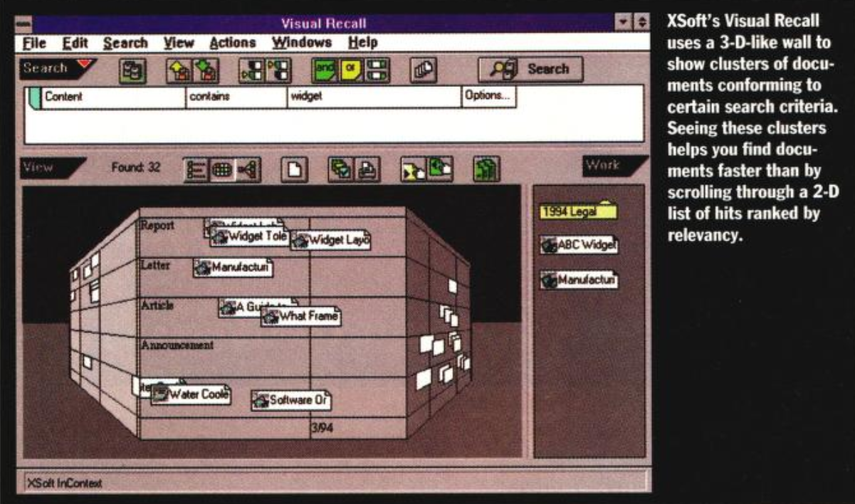Click the group-criteria icon right of 'or'
Viewport: 855px width, 504px height.
coord(376,70)
